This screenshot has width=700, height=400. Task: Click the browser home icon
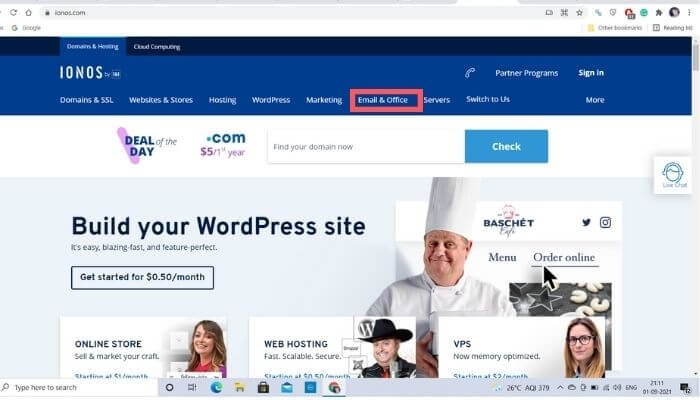29,12
